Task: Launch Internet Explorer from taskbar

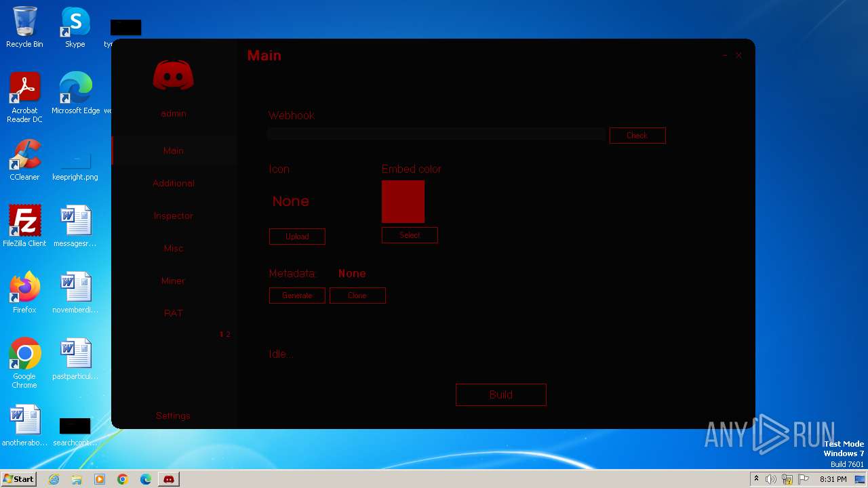Action: (x=54, y=479)
